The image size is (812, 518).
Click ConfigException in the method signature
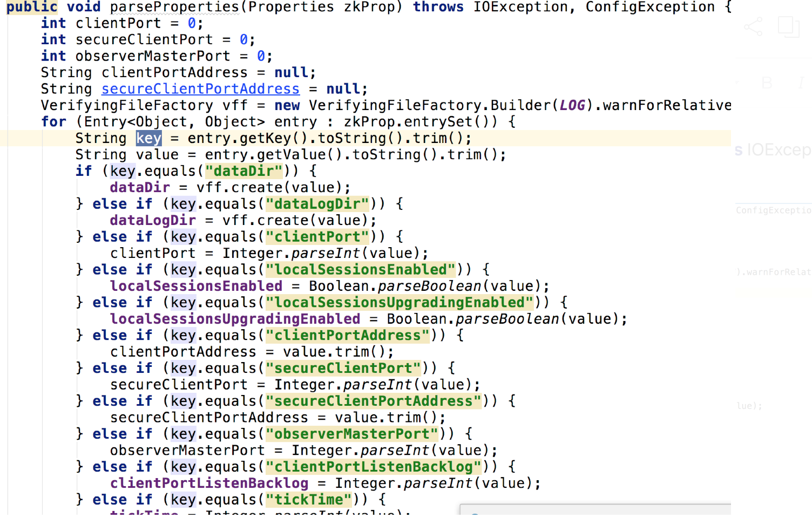click(x=650, y=7)
